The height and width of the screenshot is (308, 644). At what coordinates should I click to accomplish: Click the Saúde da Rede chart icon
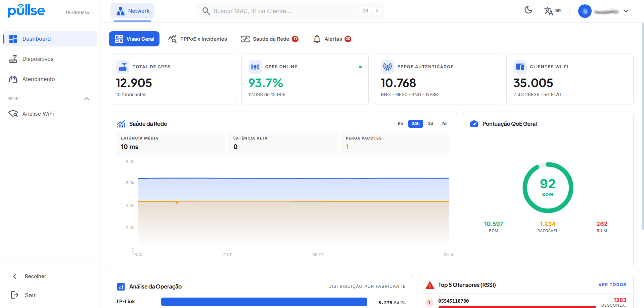pyautogui.click(x=121, y=124)
